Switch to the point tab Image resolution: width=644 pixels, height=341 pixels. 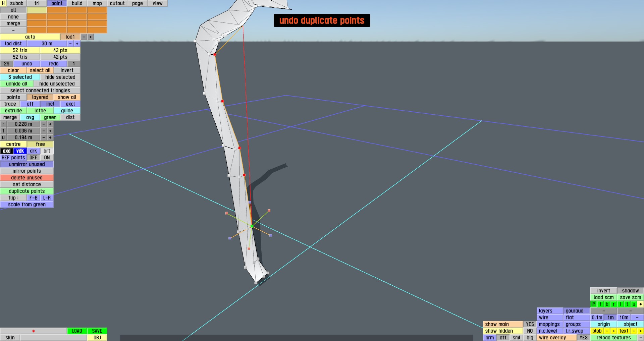click(x=57, y=3)
